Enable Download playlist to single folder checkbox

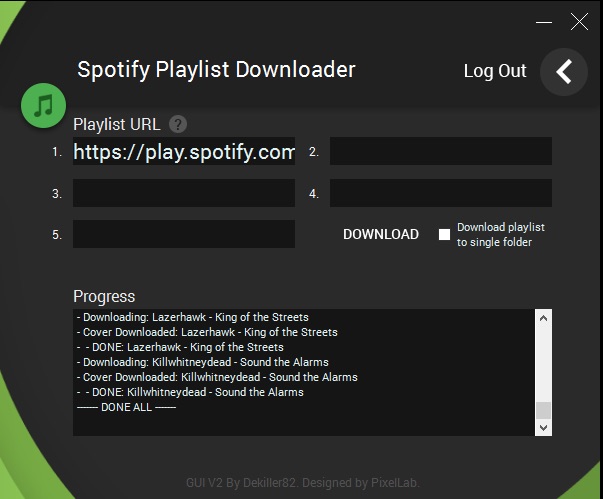[x=444, y=234]
